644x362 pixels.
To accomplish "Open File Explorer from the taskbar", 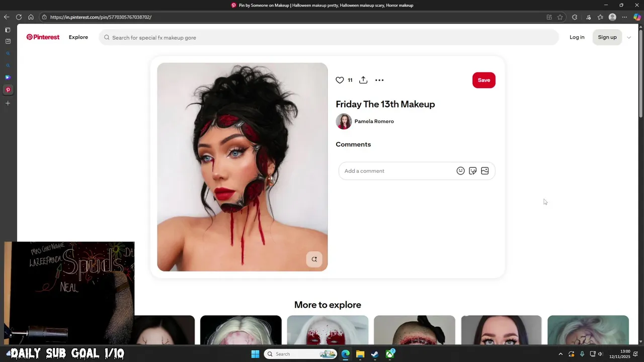I will coord(360,354).
